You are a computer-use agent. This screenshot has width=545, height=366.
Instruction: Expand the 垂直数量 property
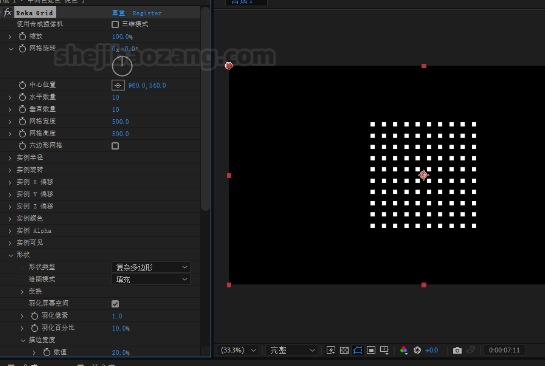(x=10, y=109)
